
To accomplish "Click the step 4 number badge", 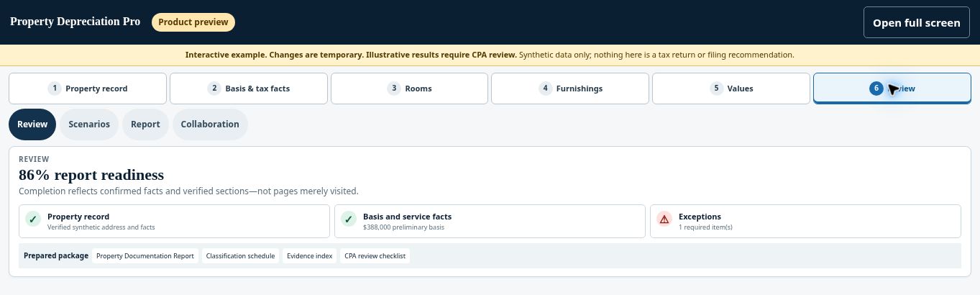I will (546, 88).
